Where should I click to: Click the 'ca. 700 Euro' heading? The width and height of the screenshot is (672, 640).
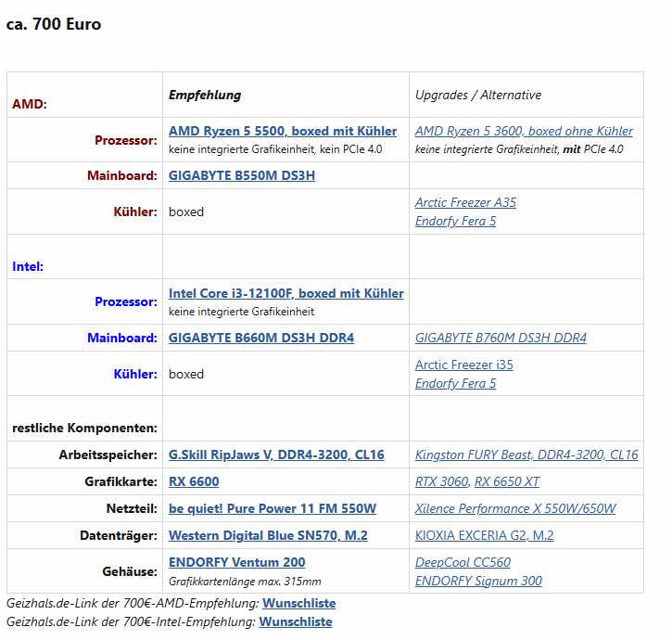point(54,24)
